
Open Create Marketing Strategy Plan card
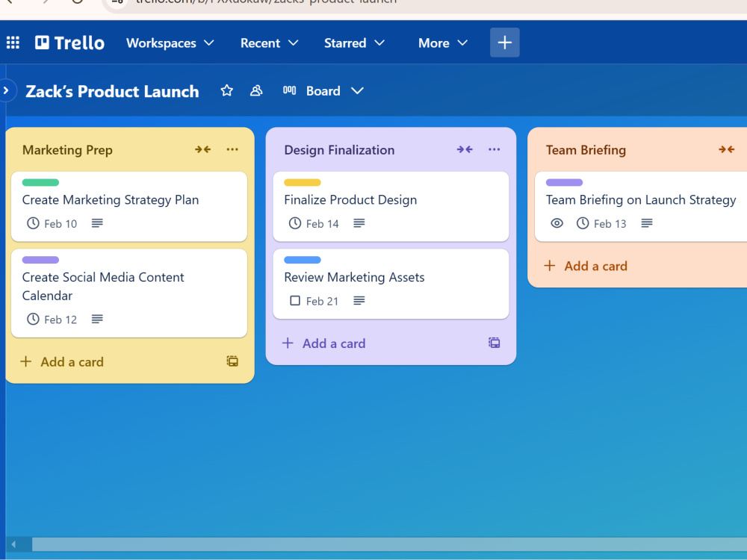(129, 206)
